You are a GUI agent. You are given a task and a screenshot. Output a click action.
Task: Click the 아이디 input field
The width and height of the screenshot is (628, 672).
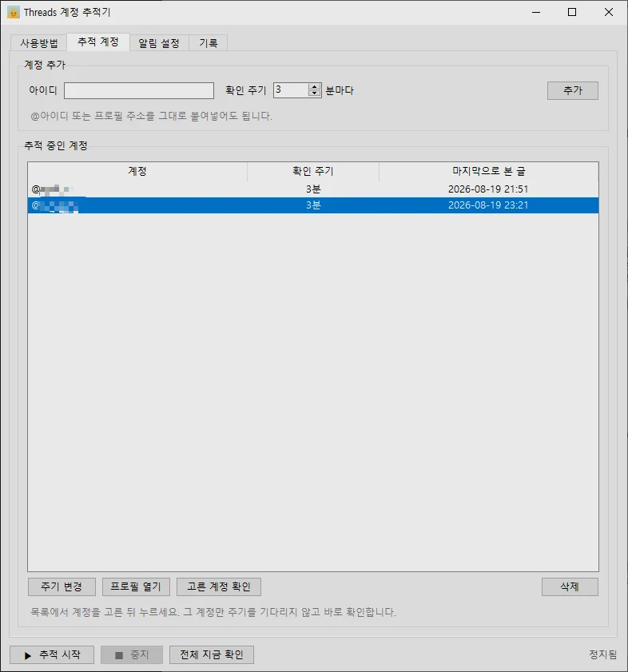pyautogui.click(x=139, y=90)
